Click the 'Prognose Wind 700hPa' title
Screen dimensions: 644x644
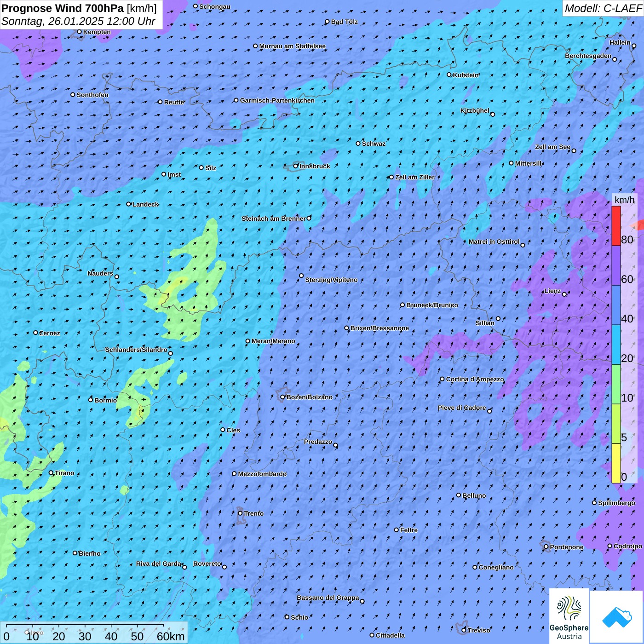[63, 8]
